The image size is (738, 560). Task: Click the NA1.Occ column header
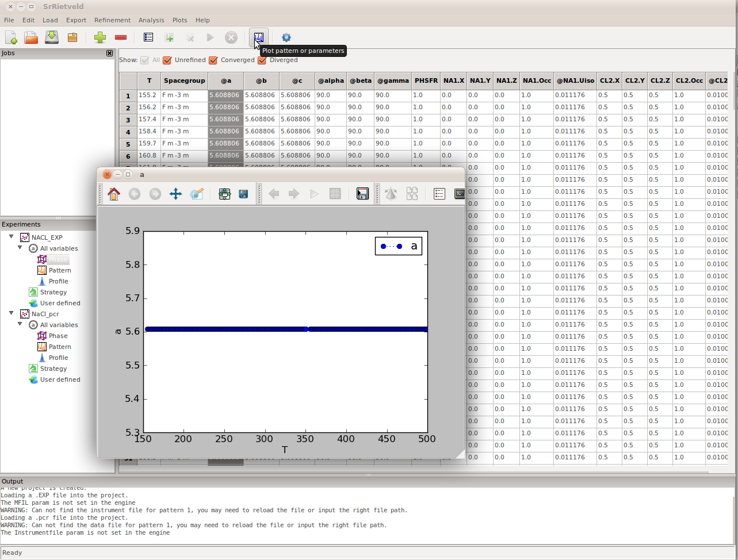coord(537,81)
